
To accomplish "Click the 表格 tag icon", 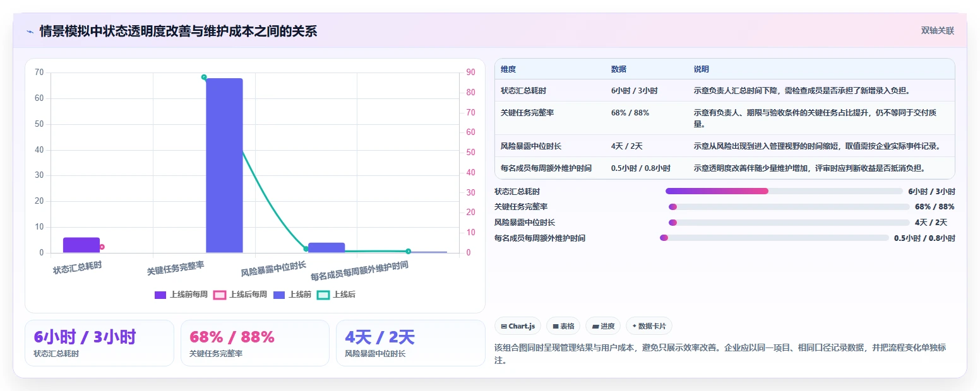I will click(x=556, y=327).
